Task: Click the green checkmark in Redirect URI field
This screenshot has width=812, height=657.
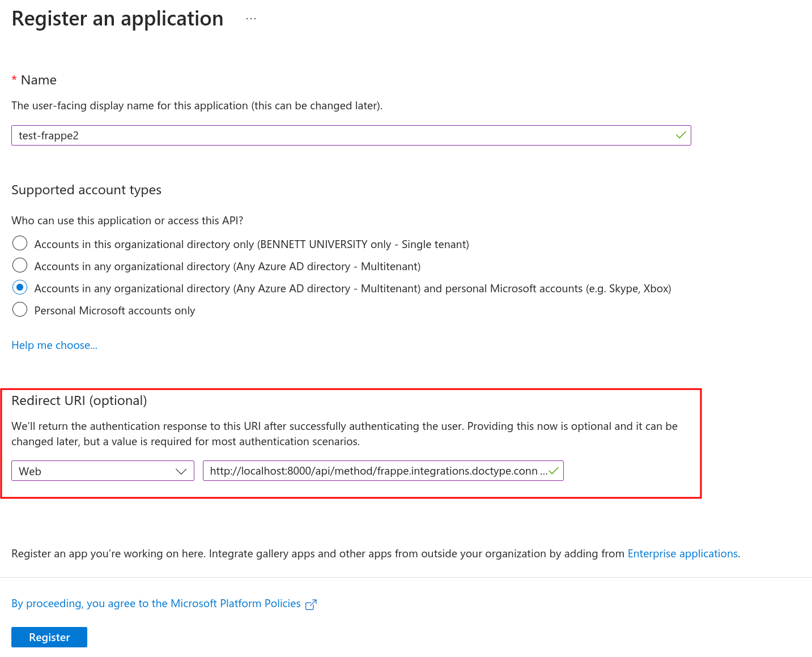Action: [554, 471]
